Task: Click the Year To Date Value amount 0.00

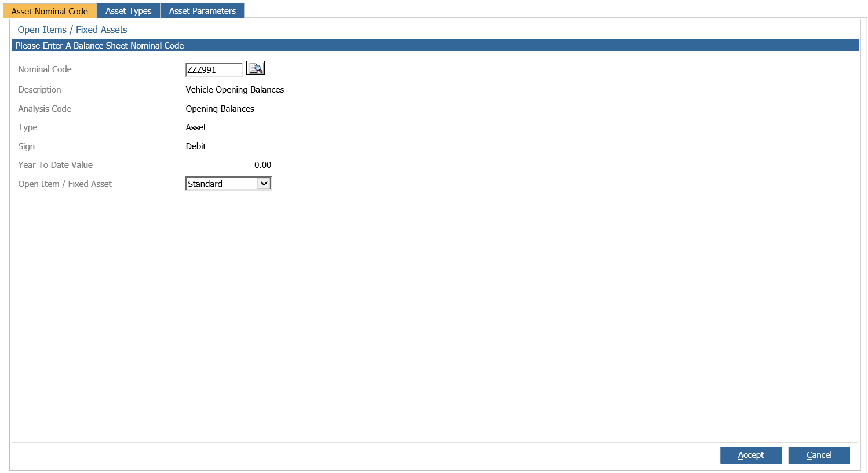Action: 262,165
